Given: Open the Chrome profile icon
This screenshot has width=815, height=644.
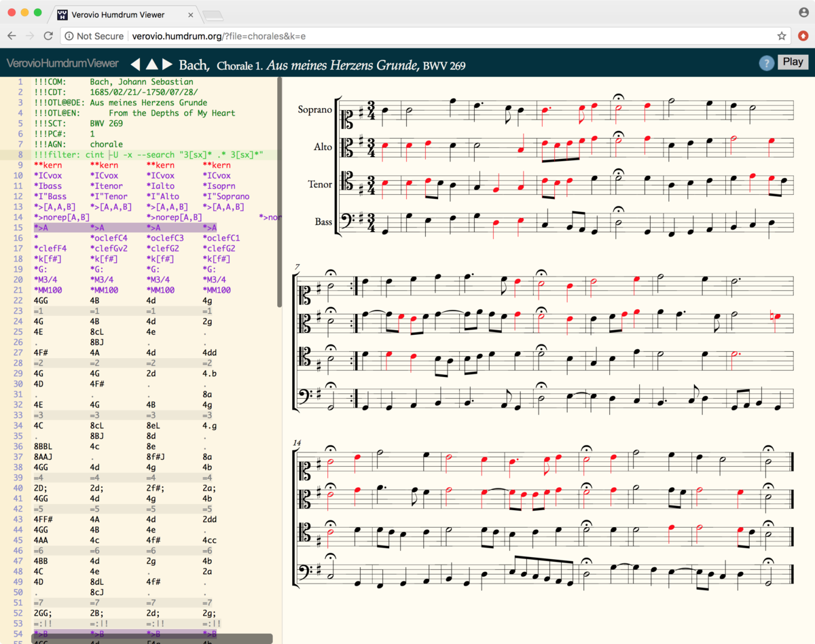Looking at the screenshot, I should tap(803, 13).
